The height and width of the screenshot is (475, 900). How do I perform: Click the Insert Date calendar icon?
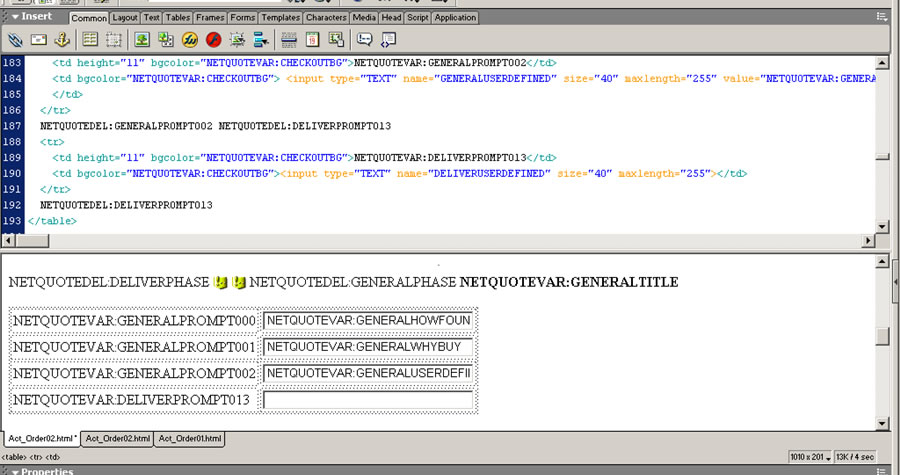pos(312,40)
